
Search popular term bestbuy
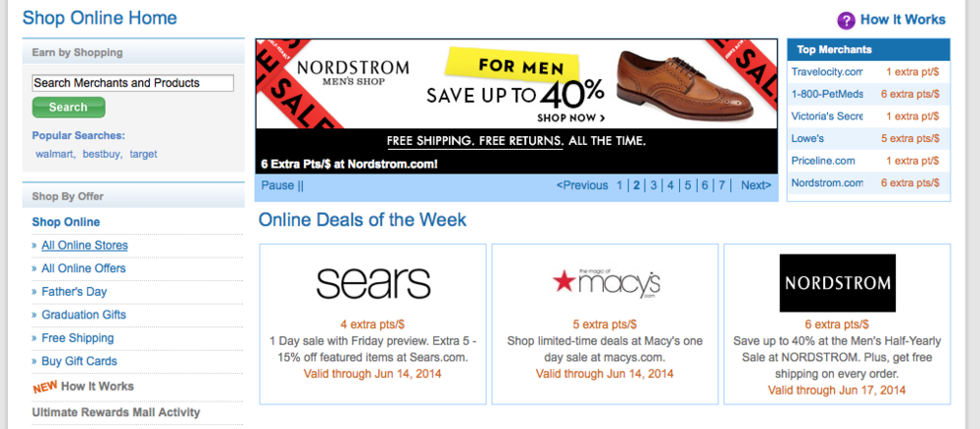(x=102, y=154)
